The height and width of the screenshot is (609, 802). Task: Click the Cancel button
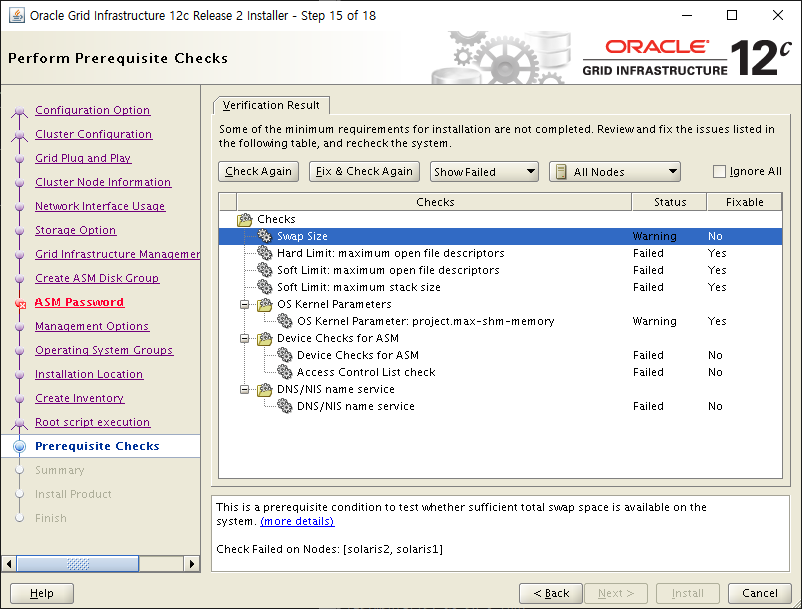[760, 593]
